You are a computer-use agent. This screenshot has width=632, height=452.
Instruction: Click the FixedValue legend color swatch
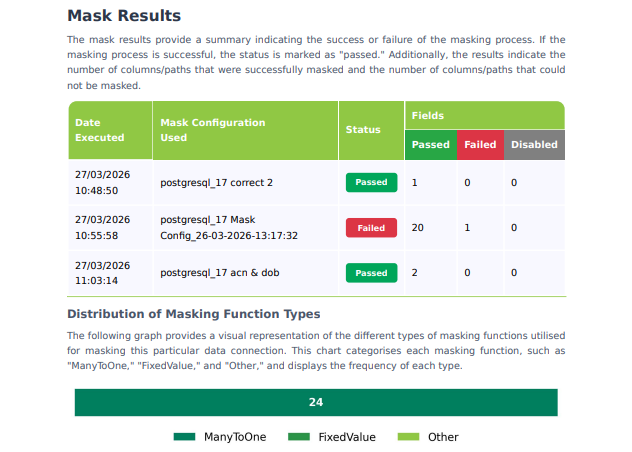click(299, 437)
